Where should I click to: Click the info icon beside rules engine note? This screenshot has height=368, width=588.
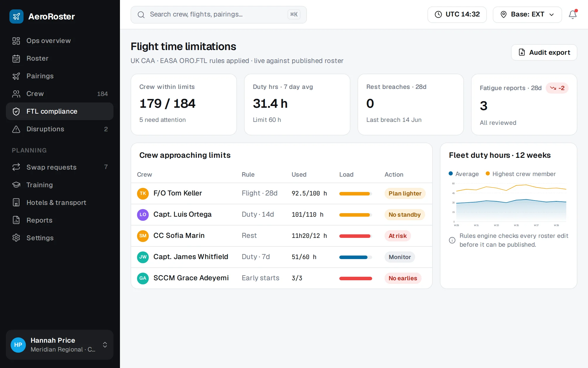(x=452, y=240)
